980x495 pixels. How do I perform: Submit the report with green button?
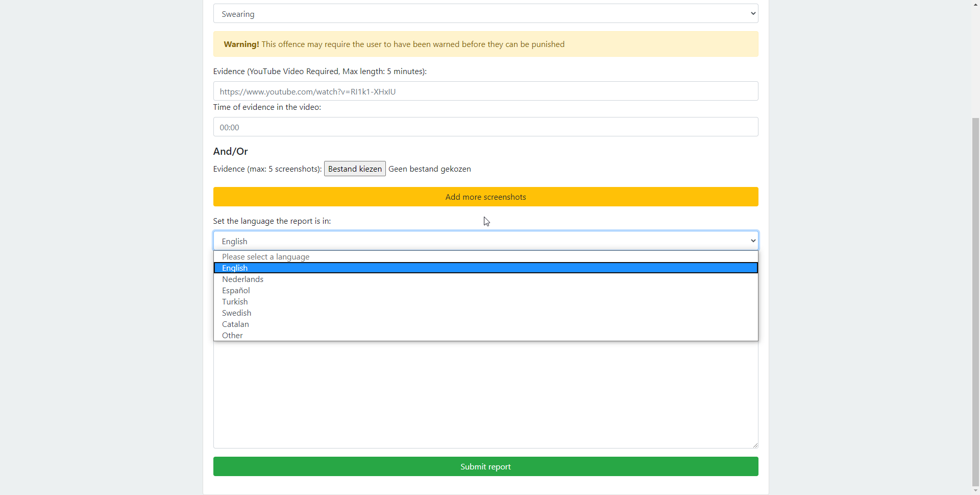tap(485, 466)
